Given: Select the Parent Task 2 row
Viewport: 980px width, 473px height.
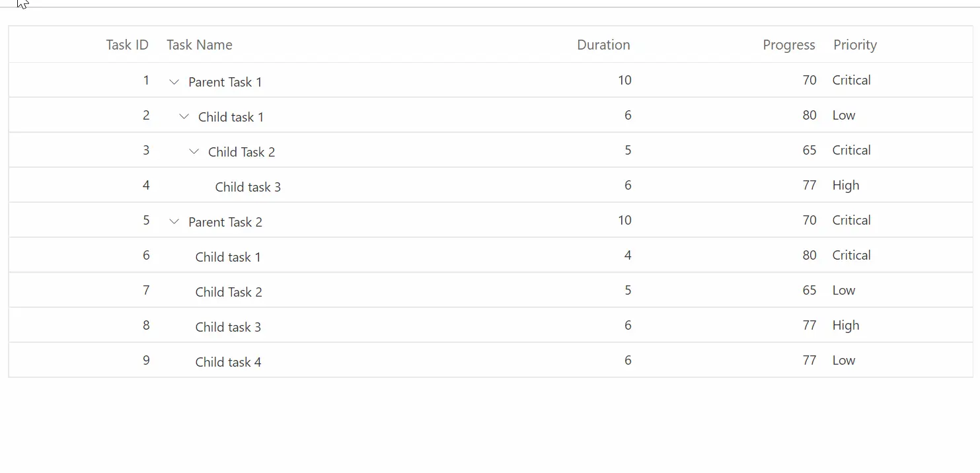Looking at the screenshot, I should tap(225, 221).
